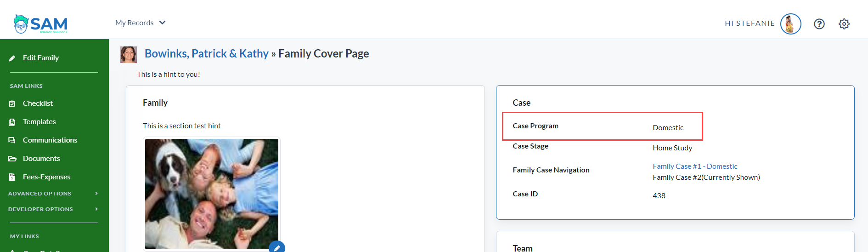Open the Fees-Expenses menu item
This screenshot has width=868, height=252.
[x=46, y=177]
